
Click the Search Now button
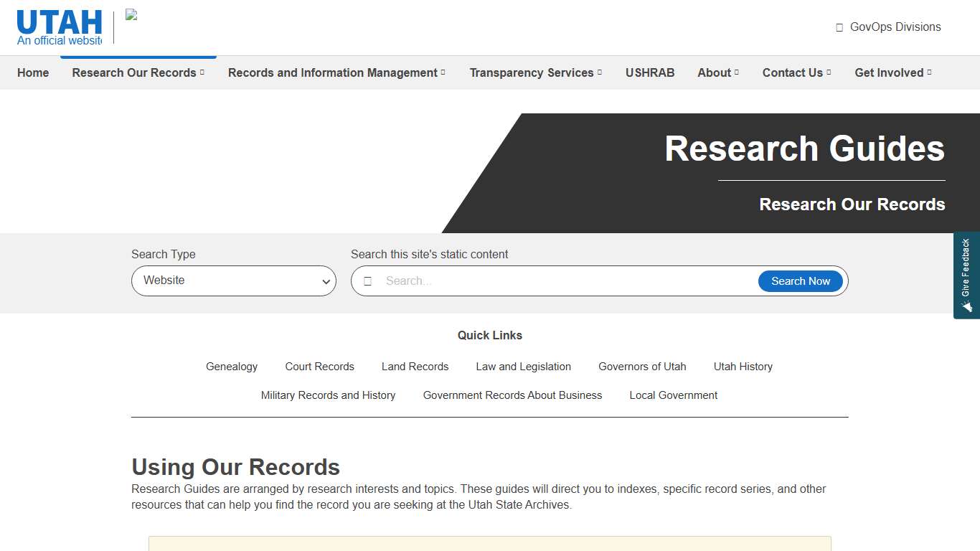pos(801,281)
